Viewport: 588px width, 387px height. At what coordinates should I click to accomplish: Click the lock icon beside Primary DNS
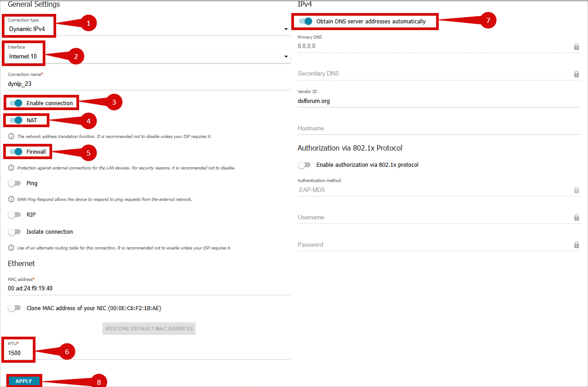(576, 46)
